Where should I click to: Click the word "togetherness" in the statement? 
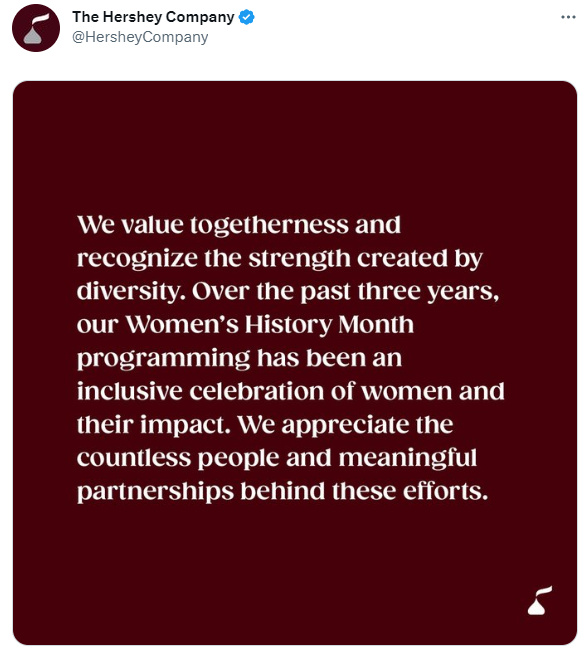point(269,226)
